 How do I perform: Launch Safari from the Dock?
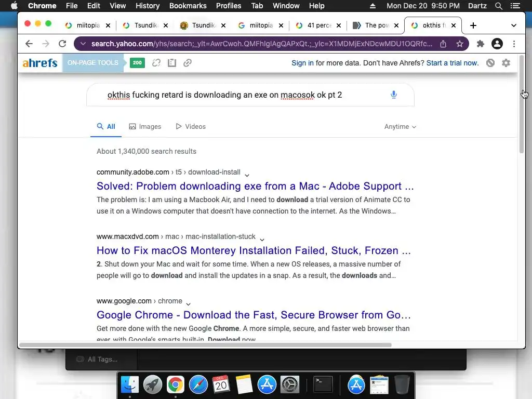[198, 385]
